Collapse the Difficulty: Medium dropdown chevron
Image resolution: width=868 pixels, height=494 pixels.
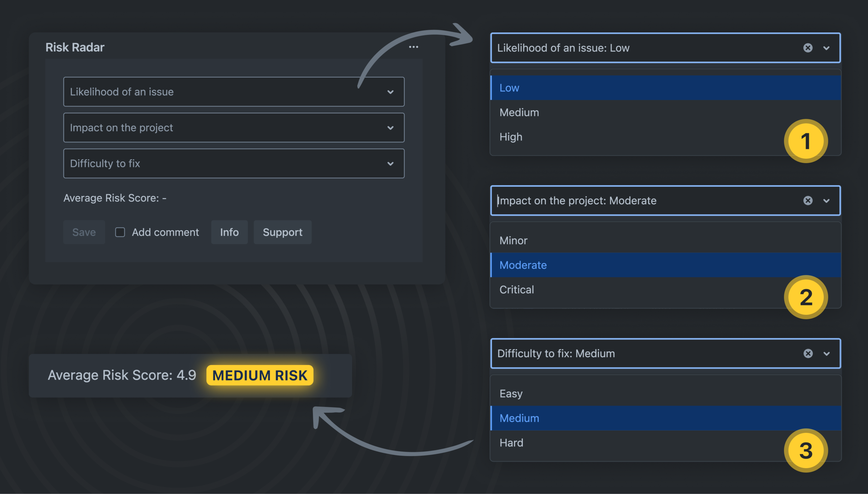tap(826, 354)
